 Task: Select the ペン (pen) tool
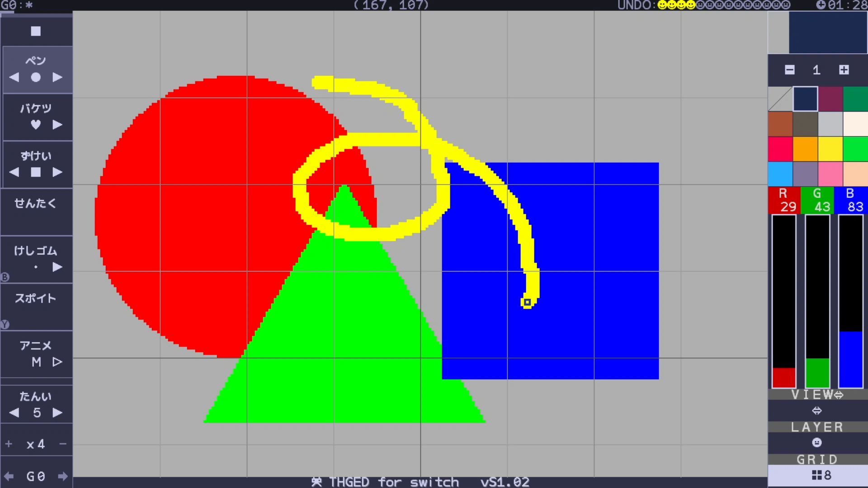click(36, 61)
